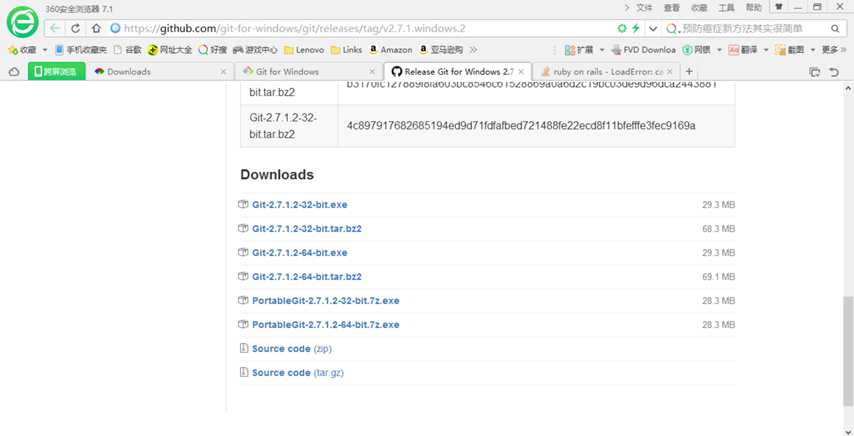
Task: Open the home page icon
Action: 96,28
